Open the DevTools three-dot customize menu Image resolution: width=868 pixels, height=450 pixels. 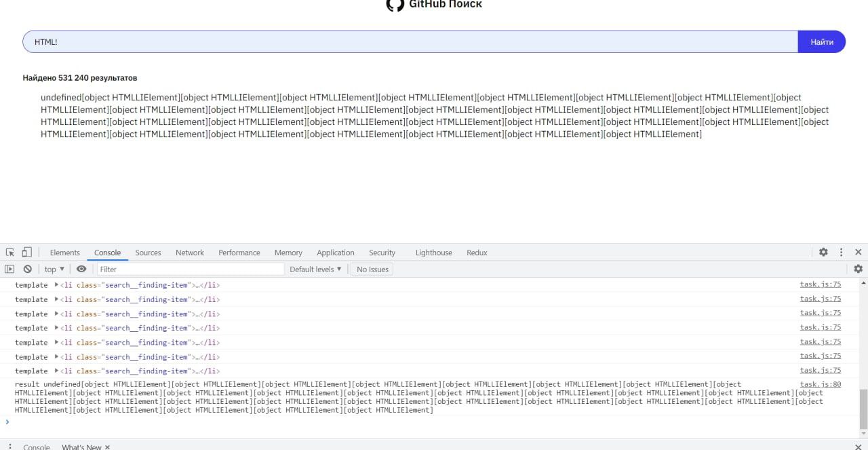(x=842, y=252)
